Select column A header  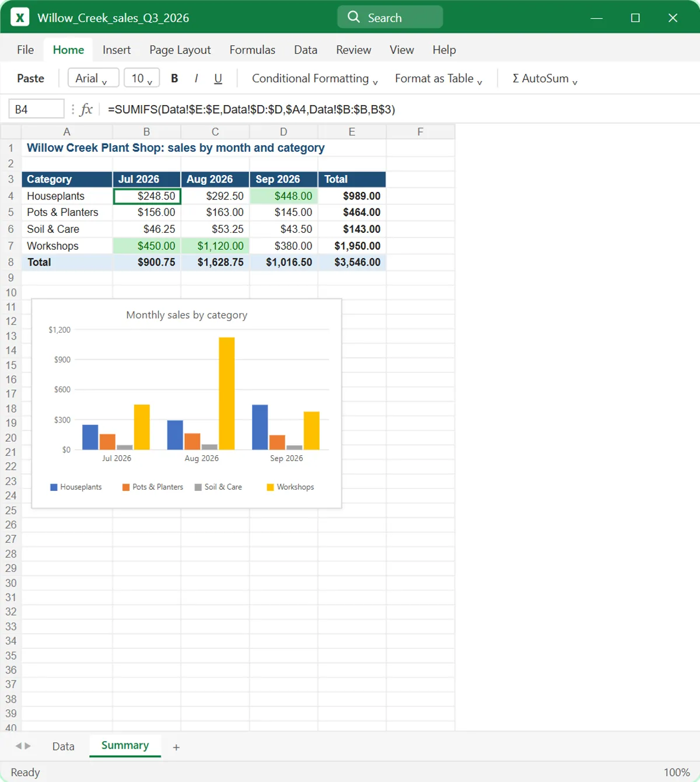(66, 132)
